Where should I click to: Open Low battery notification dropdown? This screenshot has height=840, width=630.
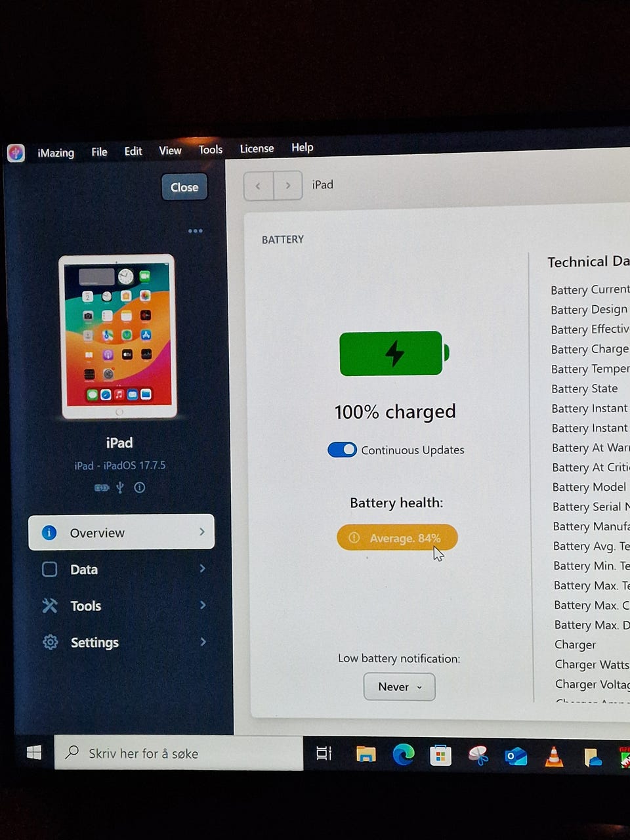pyautogui.click(x=399, y=686)
